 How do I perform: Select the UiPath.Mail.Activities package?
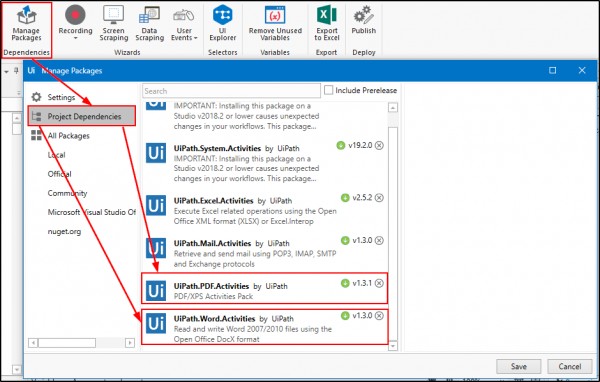pos(265,253)
